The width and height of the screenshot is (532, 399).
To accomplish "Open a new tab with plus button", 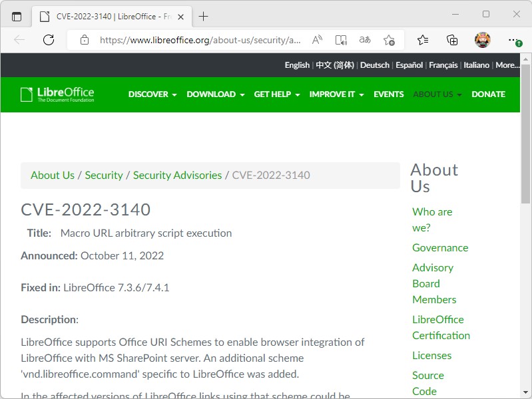I will (x=203, y=16).
